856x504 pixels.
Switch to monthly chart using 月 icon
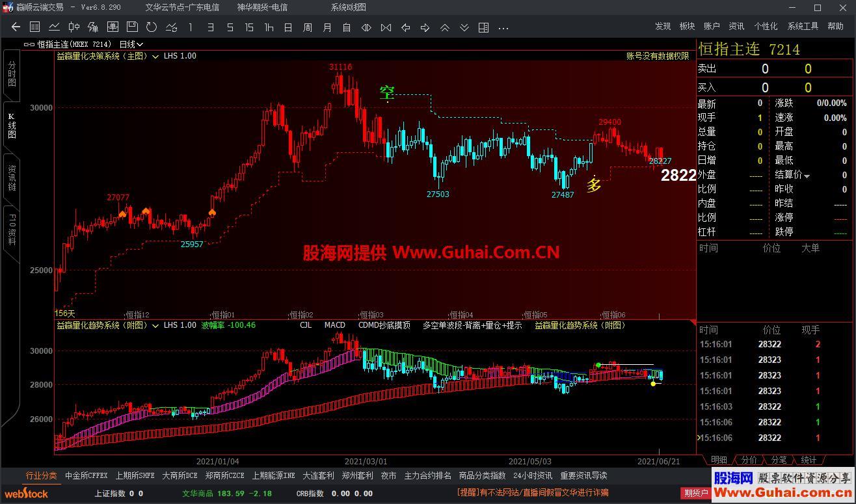point(326,27)
